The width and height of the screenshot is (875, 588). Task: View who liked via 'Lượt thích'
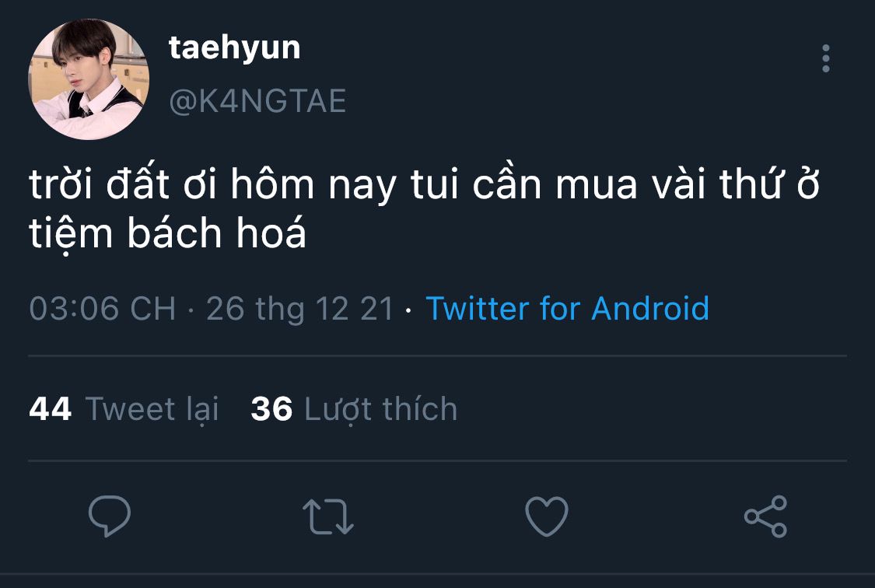pyautogui.click(x=381, y=409)
